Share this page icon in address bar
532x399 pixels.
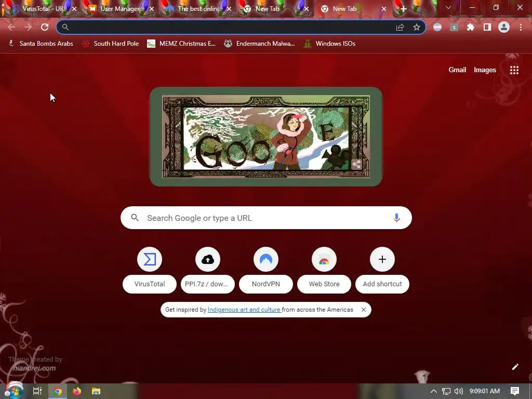(400, 28)
